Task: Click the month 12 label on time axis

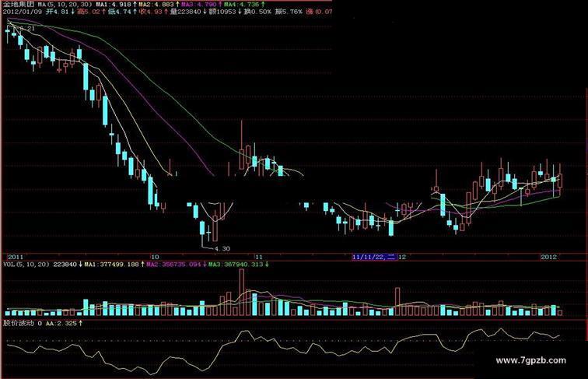Action: click(401, 257)
